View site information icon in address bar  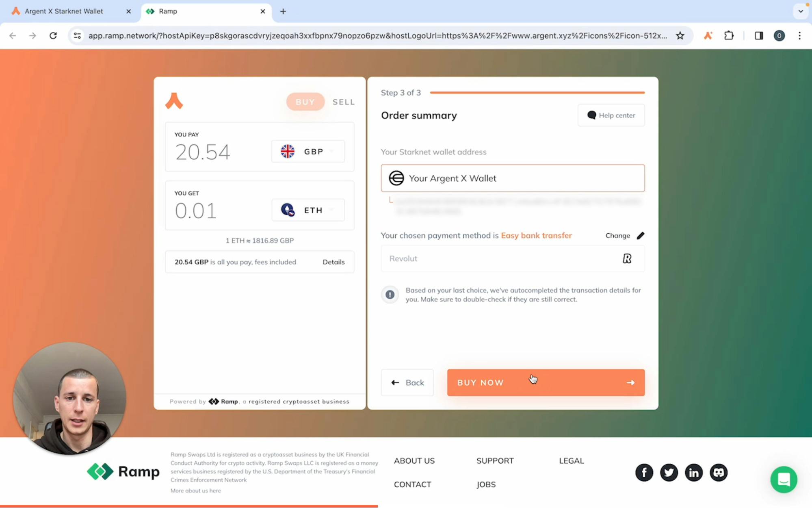pos(77,36)
